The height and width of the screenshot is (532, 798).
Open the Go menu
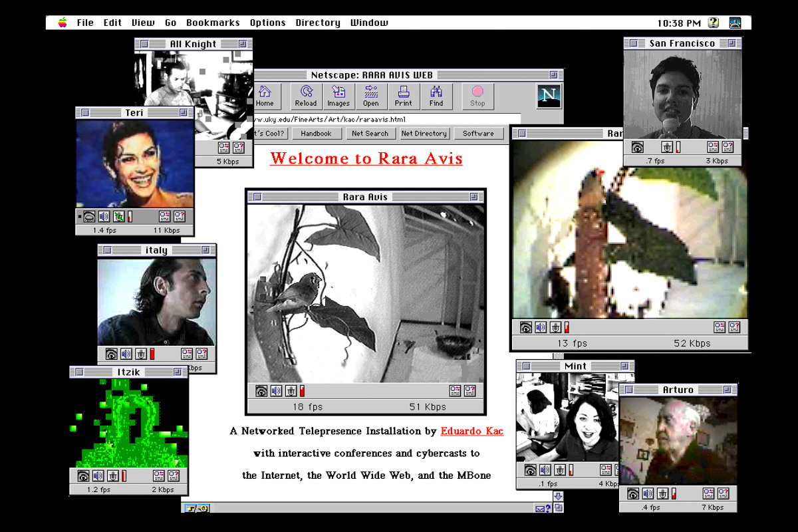171,23
